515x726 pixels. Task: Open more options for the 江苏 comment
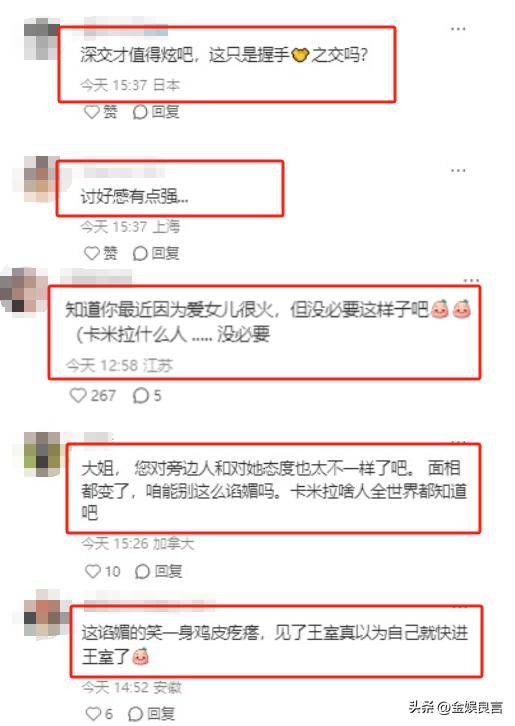point(471,281)
